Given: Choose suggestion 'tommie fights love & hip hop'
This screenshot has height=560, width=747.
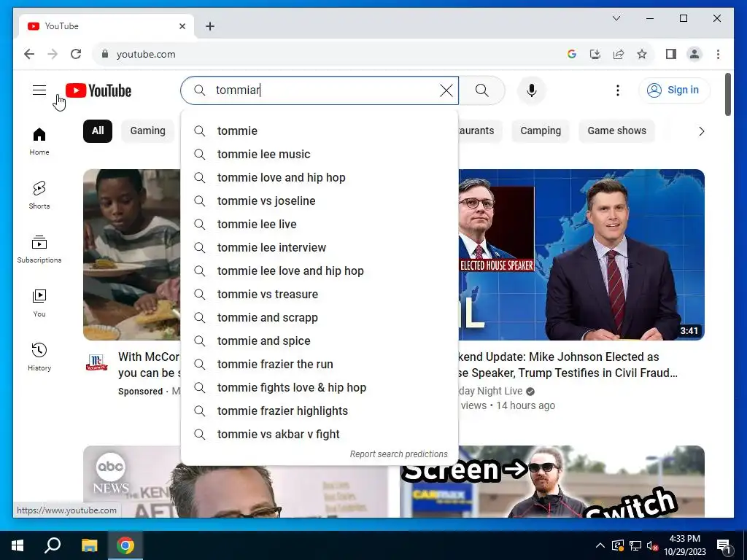Looking at the screenshot, I should point(320,388).
